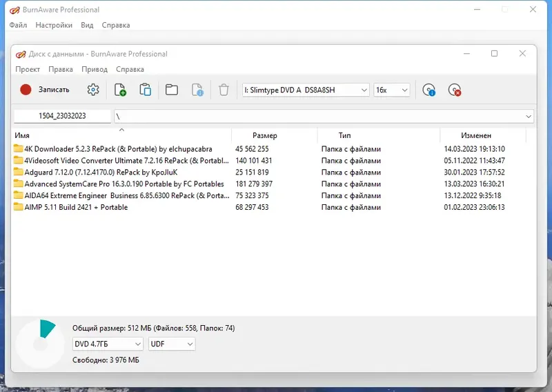Click logo icon in Диск с данными title bar
Image resolution: width=552 pixels, height=392 pixels.
click(21, 54)
